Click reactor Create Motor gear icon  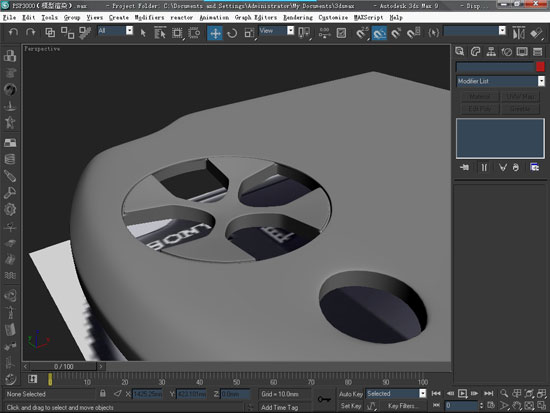coord(10,209)
